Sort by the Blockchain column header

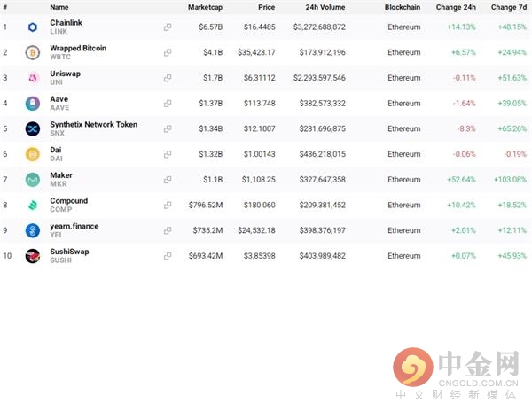[403, 7]
